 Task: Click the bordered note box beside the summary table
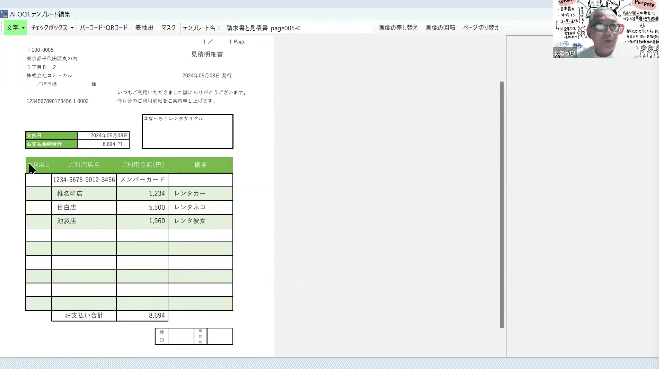click(187, 131)
